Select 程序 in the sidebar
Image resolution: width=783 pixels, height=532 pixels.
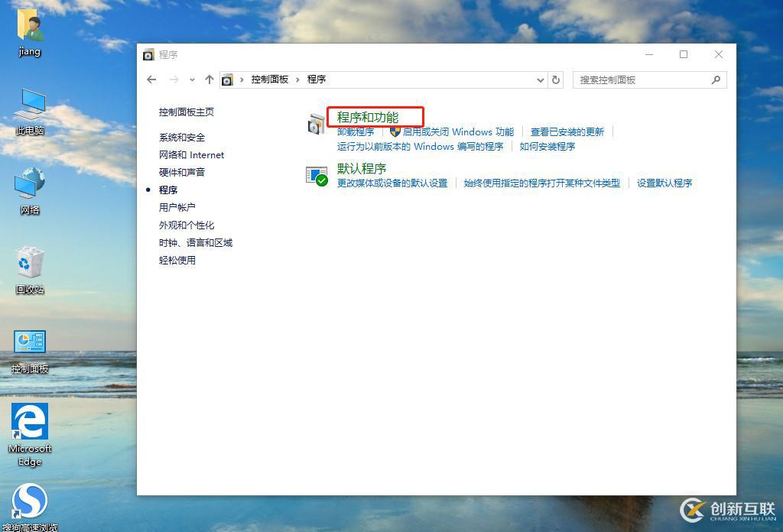pos(168,190)
